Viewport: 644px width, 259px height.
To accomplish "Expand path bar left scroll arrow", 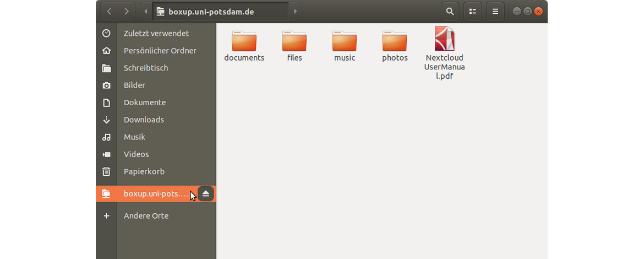I will 146,11.
